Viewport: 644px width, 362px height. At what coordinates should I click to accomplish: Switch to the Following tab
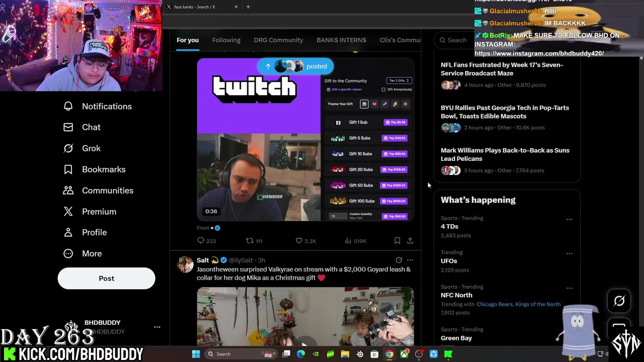coord(226,40)
